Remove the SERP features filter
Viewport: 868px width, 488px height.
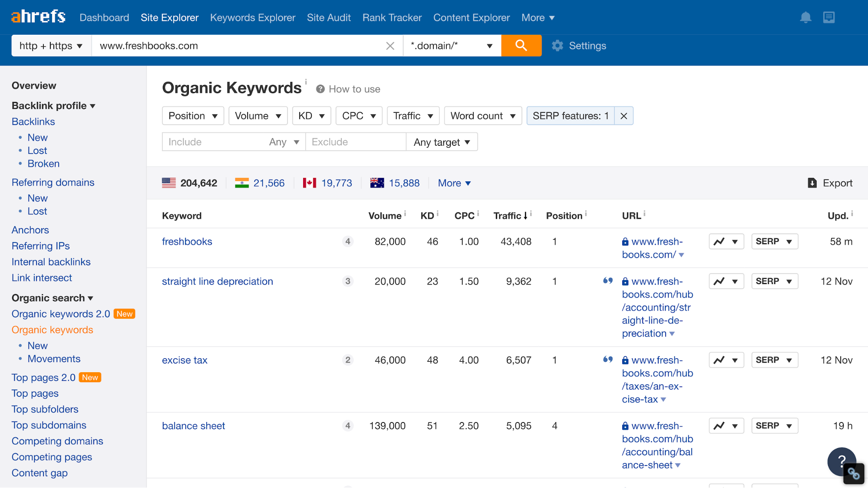click(x=624, y=116)
